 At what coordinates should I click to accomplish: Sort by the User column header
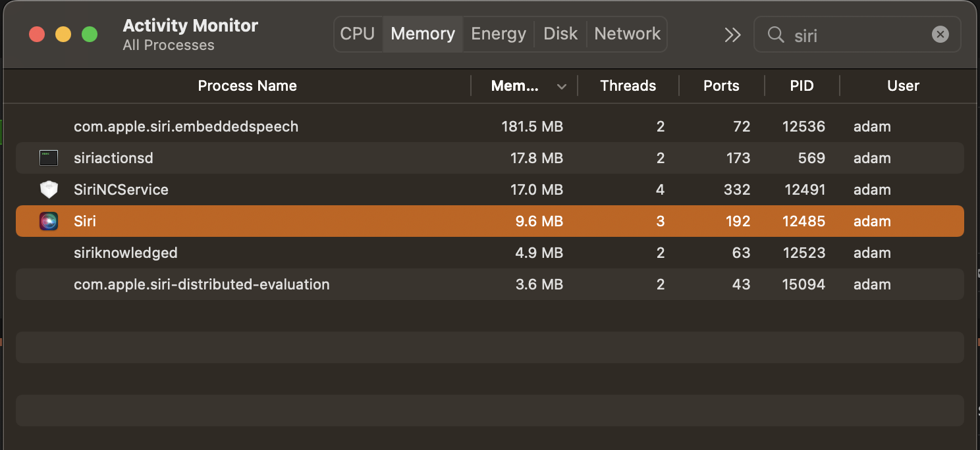903,86
